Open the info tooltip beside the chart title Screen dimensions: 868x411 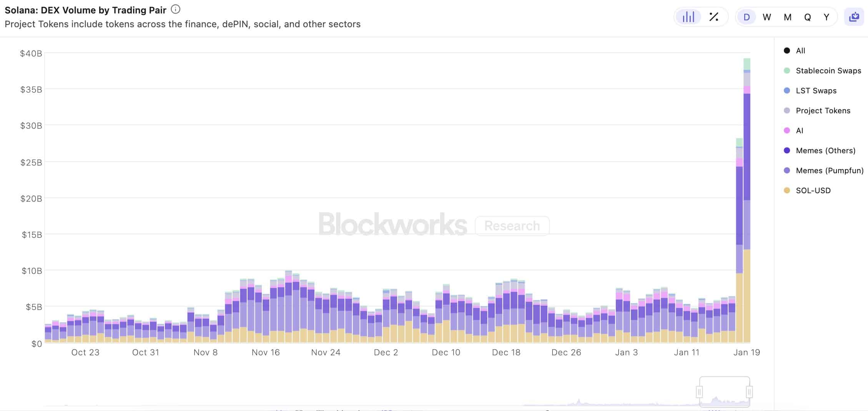tap(175, 10)
